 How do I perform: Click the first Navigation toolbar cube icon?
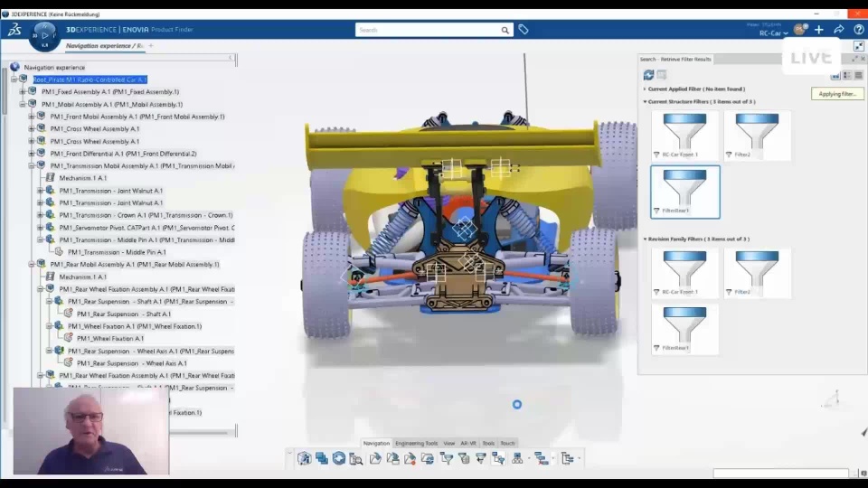click(x=304, y=458)
